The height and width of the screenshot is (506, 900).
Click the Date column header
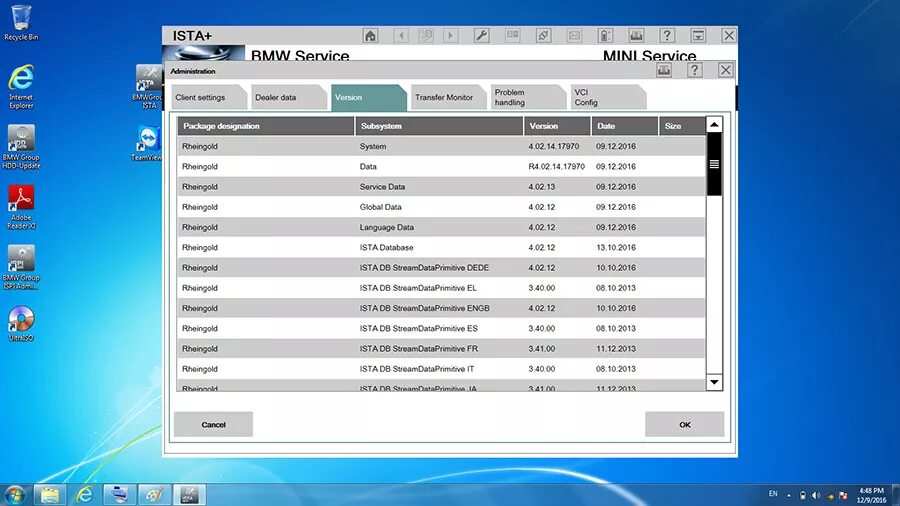[624, 126]
